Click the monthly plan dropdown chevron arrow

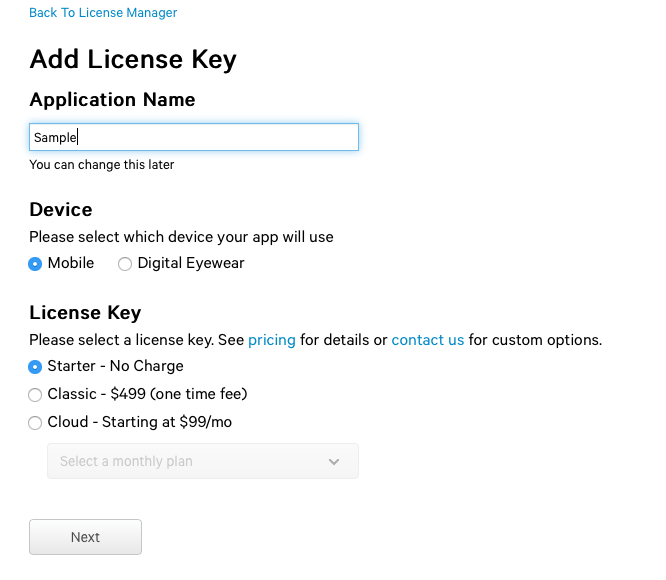(334, 462)
